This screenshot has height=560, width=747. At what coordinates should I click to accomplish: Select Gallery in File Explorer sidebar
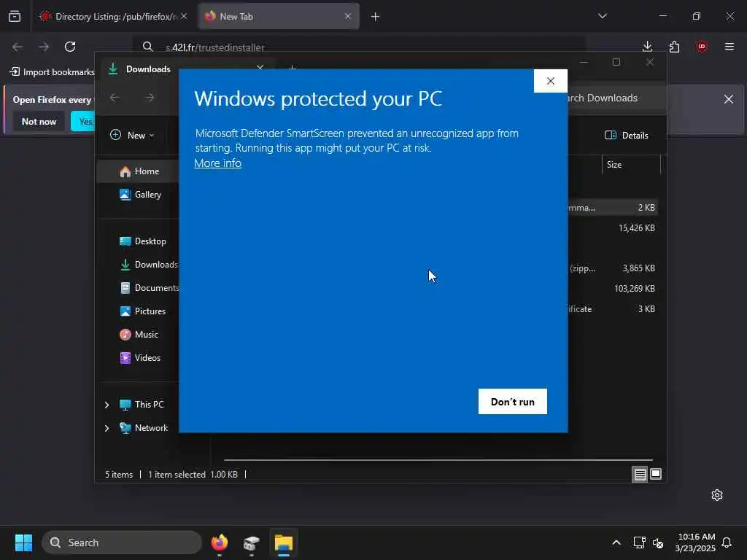coord(141,195)
